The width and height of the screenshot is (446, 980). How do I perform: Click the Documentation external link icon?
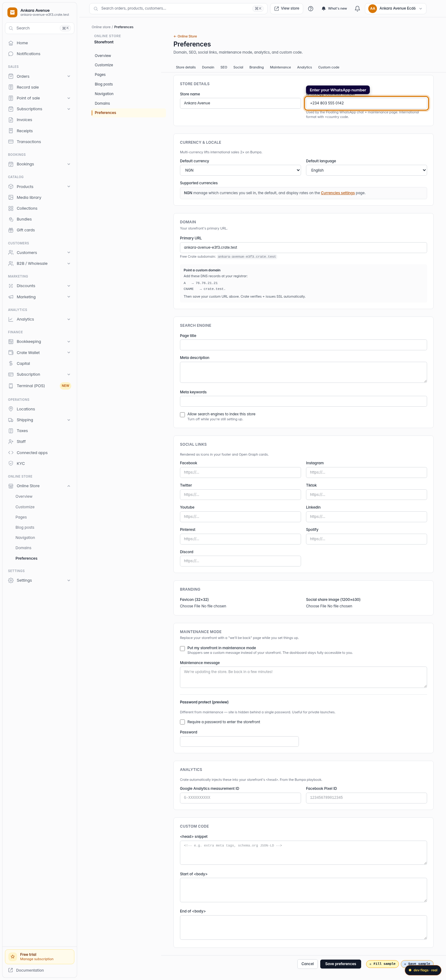(11, 970)
